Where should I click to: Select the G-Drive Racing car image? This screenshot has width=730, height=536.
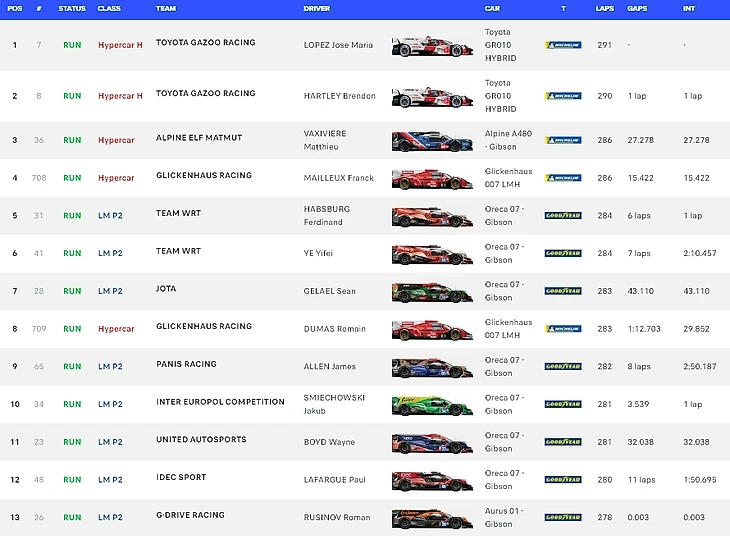coord(432,518)
